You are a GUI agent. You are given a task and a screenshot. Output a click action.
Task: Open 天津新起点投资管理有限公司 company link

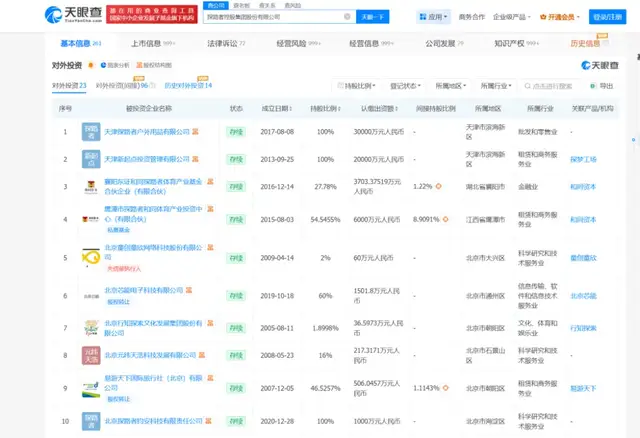click(x=147, y=159)
